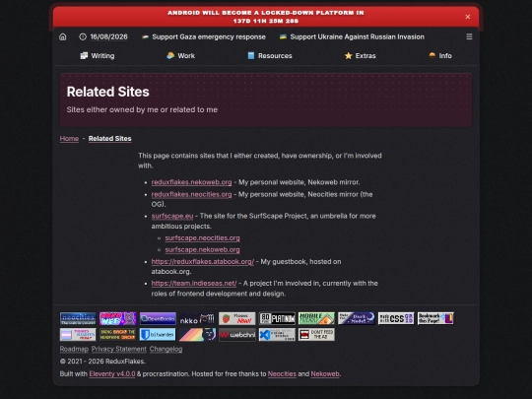Click the strawberry Now! badge
This screenshot has width=532, height=399.
point(237,318)
